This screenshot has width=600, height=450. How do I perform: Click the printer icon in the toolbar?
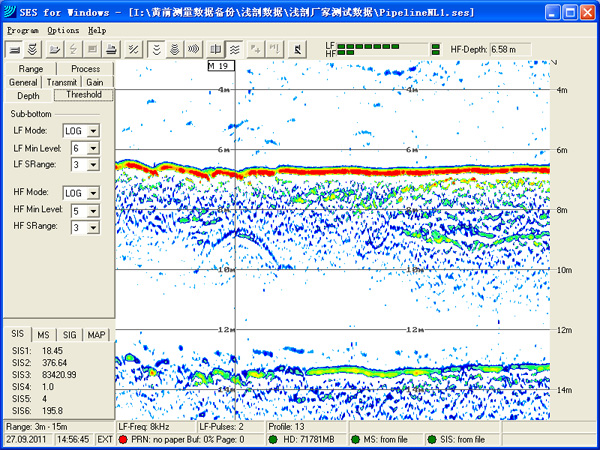(112, 48)
